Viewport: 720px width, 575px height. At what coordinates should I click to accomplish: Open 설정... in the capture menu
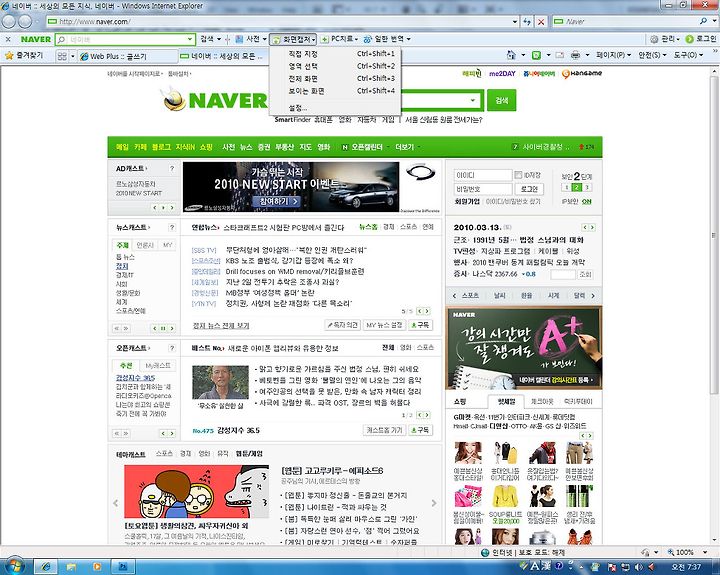tap(336, 108)
